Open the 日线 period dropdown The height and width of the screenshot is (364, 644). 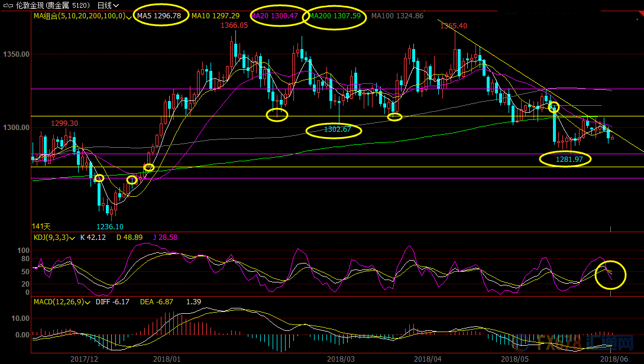pos(108,6)
